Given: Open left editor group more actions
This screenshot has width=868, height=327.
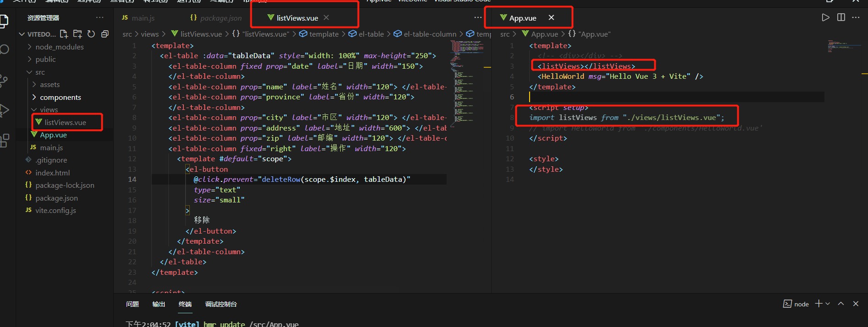Looking at the screenshot, I should (x=478, y=17).
